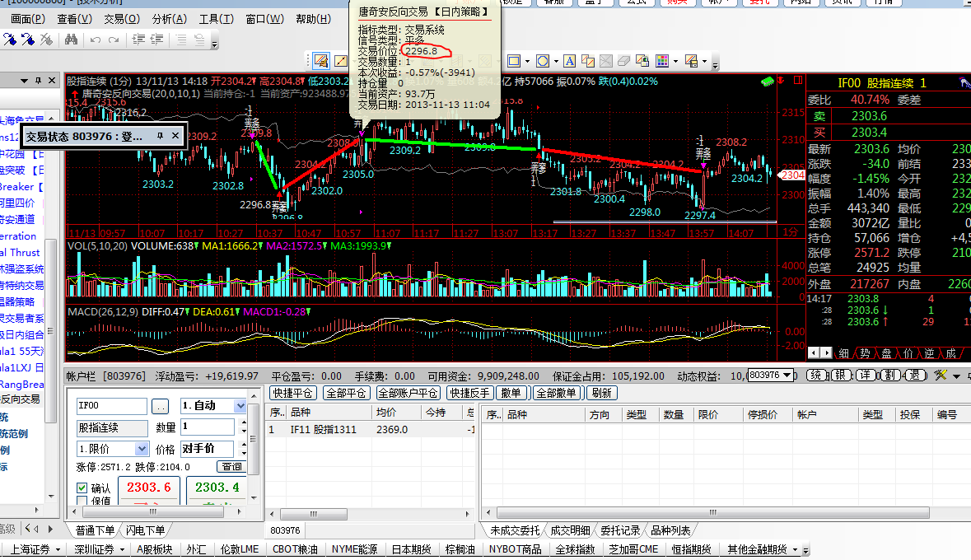Switch to the 成交明细 tab
This screenshot has width=971, height=560.
click(x=570, y=530)
